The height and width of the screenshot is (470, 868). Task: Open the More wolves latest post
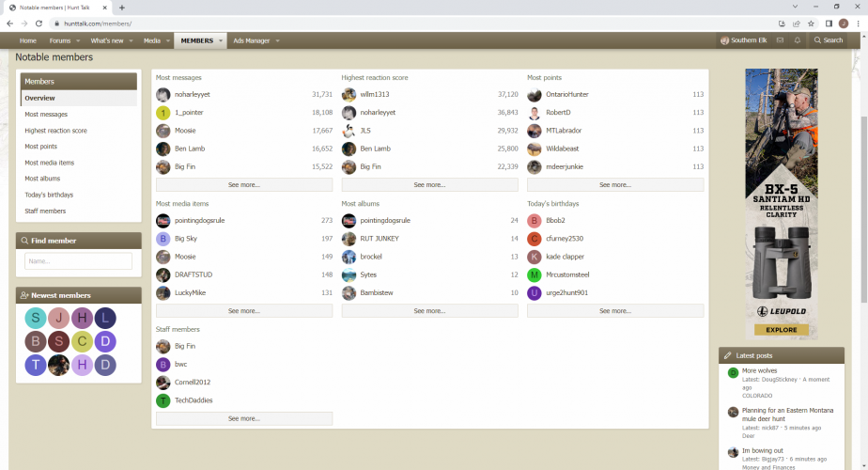tap(759, 370)
